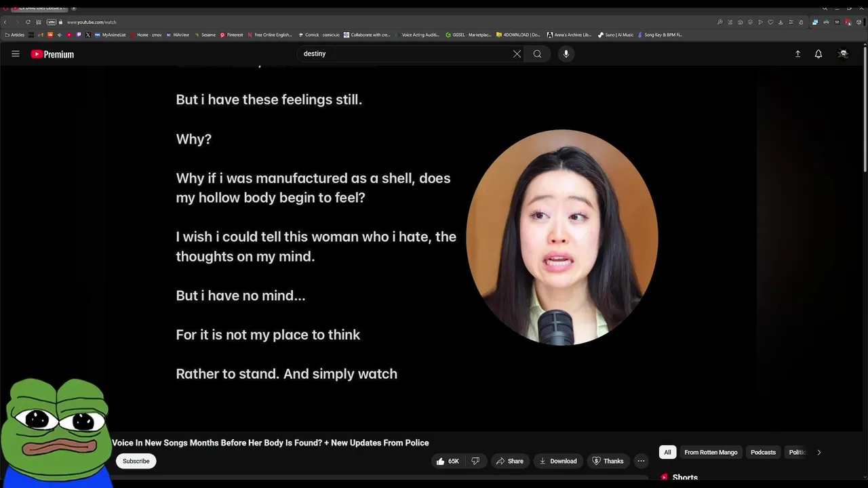Show more filter chips with right arrow

pyautogui.click(x=818, y=452)
